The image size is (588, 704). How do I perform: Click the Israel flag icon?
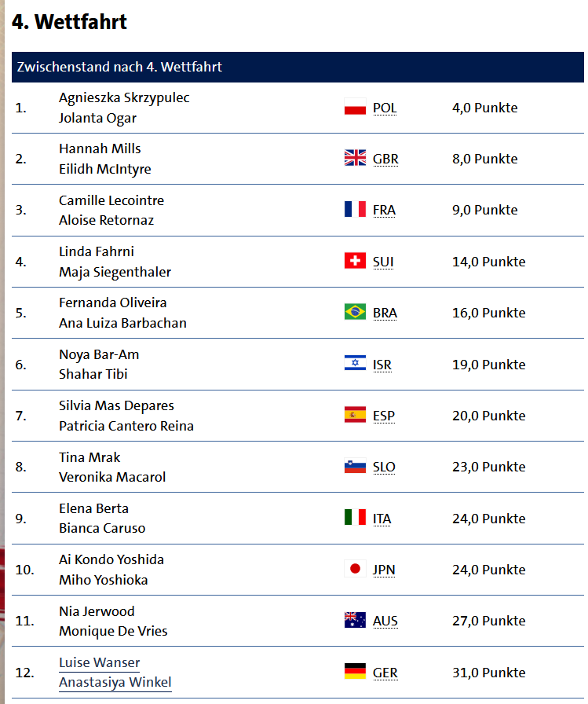(x=355, y=363)
